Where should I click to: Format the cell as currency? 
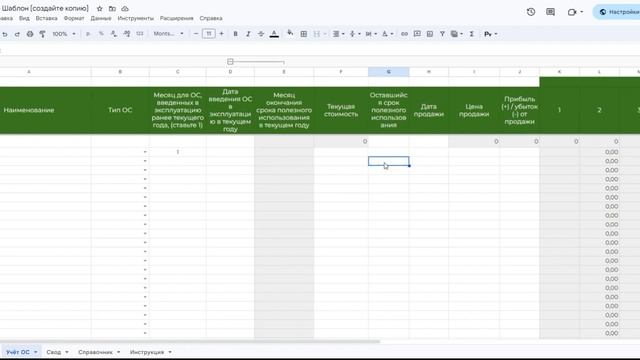coord(88,34)
